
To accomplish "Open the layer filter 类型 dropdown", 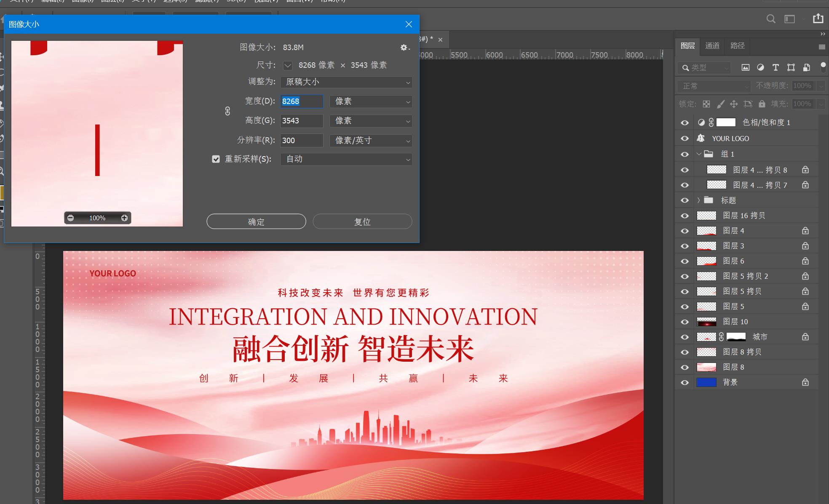I will click(x=704, y=67).
